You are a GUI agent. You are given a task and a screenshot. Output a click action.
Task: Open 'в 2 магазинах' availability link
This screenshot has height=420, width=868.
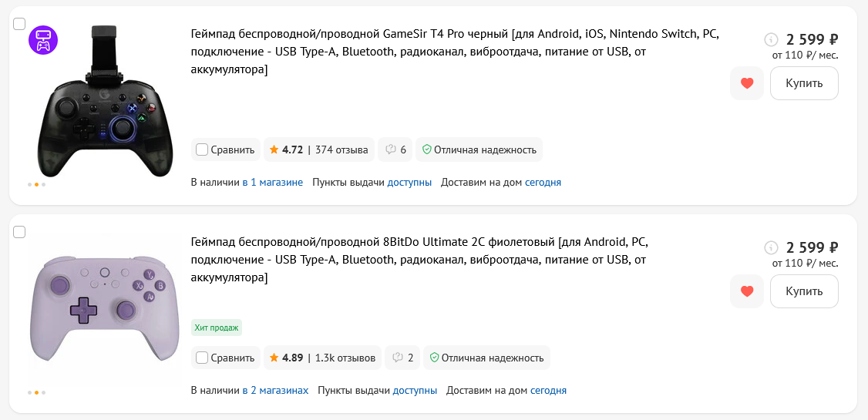coord(275,391)
